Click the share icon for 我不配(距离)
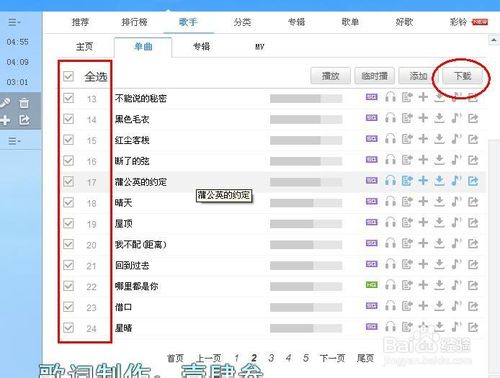This screenshot has height=378, width=500. (x=473, y=243)
